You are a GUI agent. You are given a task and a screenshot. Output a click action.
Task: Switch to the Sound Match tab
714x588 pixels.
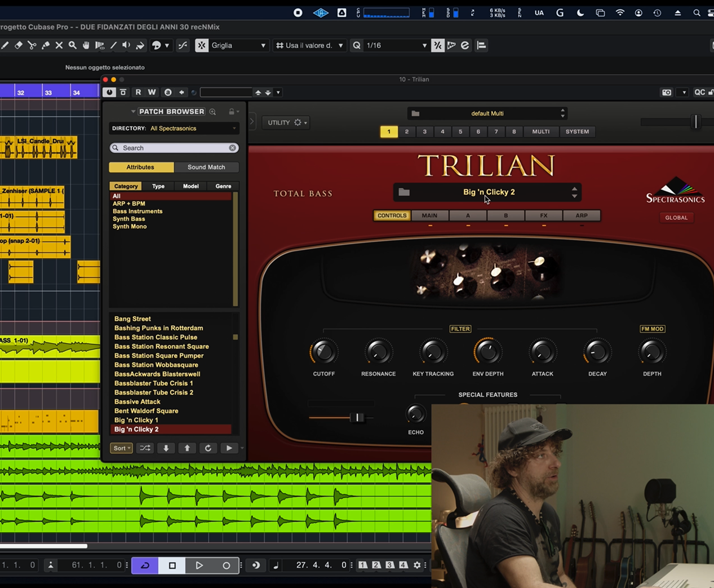(x=206, y=167)
